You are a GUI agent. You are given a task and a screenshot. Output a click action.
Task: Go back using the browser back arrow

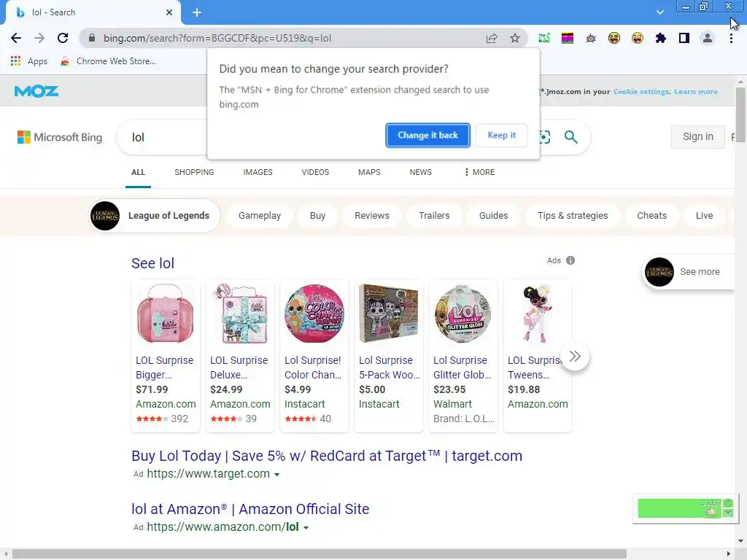[x=16, y=38]
